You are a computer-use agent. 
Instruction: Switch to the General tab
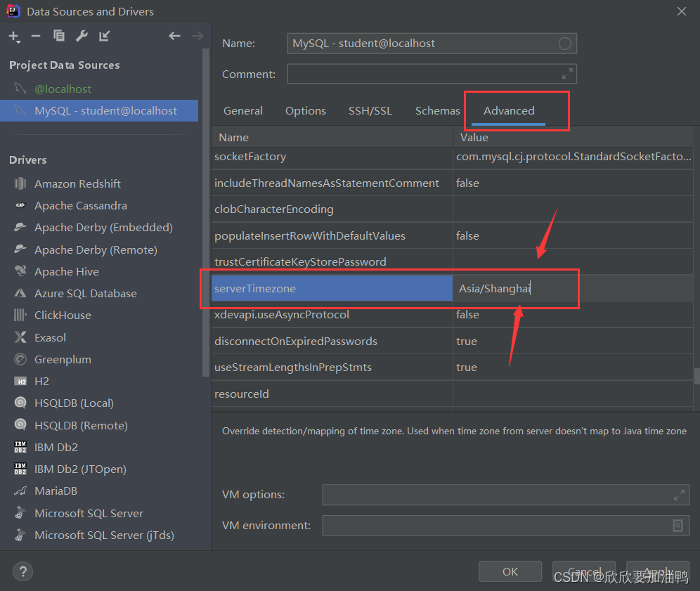click(x=243, y=111)
